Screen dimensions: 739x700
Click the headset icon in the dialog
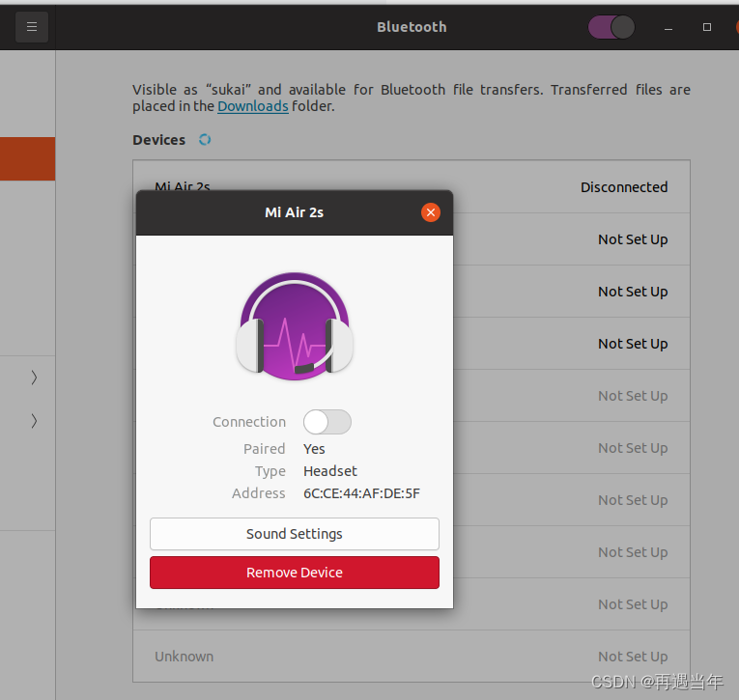(x=295, y=326)
